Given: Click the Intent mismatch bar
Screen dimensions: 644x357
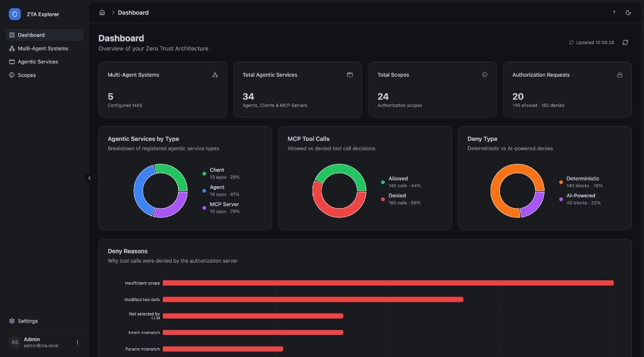Looking at the screenshot, I should pyautogui.click(x=253, y=332).
